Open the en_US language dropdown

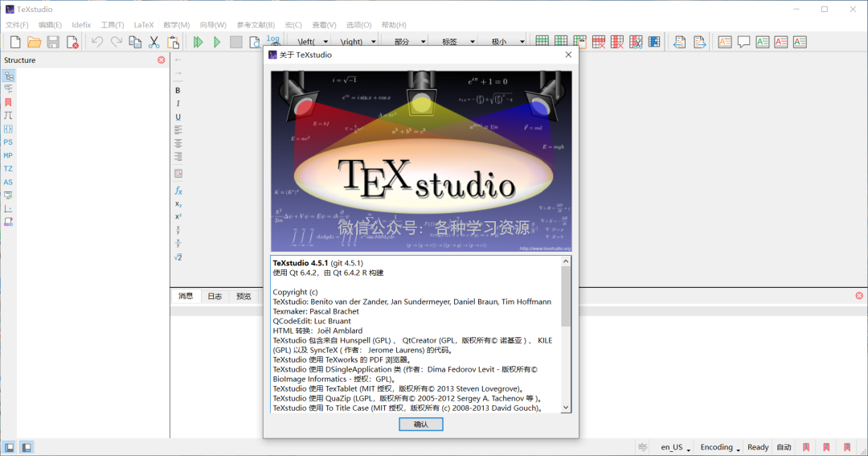675,447
